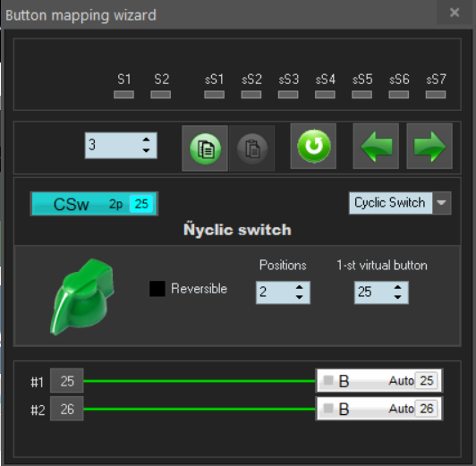Viewport: 476px width, 466px height.
Task: Click the S2 shift indicator
Action: tap(161, 95)
